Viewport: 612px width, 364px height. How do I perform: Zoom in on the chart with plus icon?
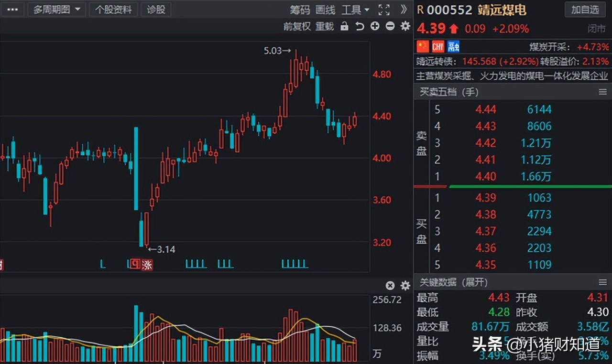pos(375,26)
